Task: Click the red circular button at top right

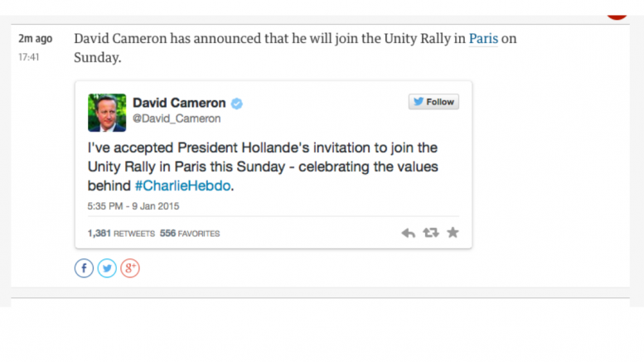Action: tap(617, 17)
